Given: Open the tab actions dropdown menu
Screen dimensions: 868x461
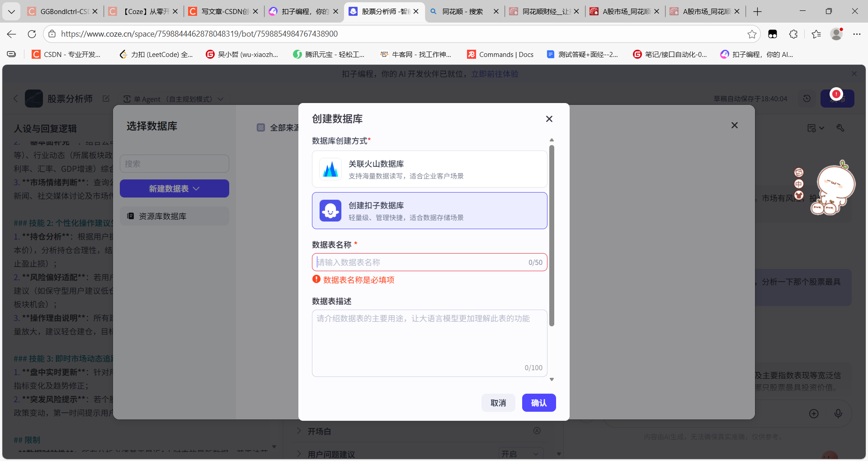Looking at the screenshot, I should (x=11, y=11).
